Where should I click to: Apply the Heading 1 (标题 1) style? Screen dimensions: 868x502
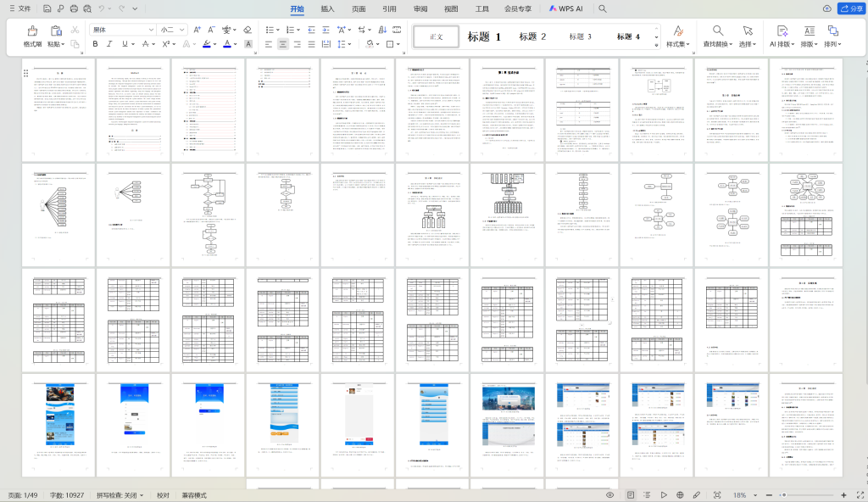pyautogui.click(x=484, y=36)
